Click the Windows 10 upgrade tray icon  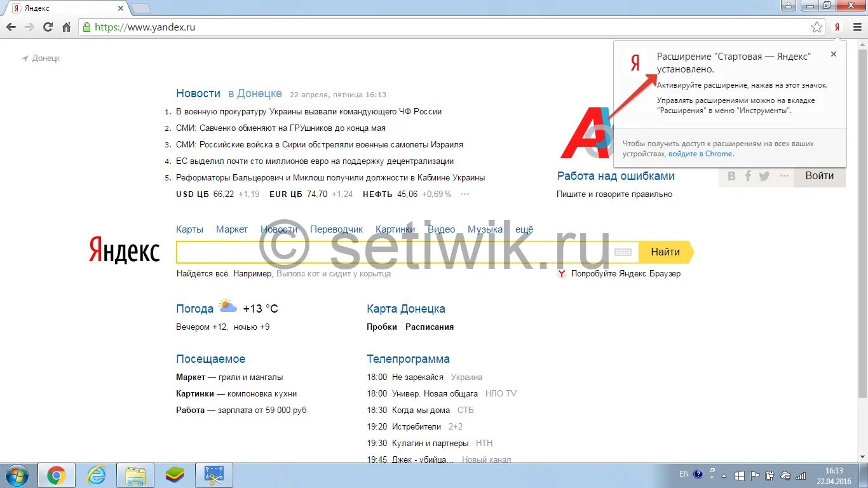click(x=740, y=475)
